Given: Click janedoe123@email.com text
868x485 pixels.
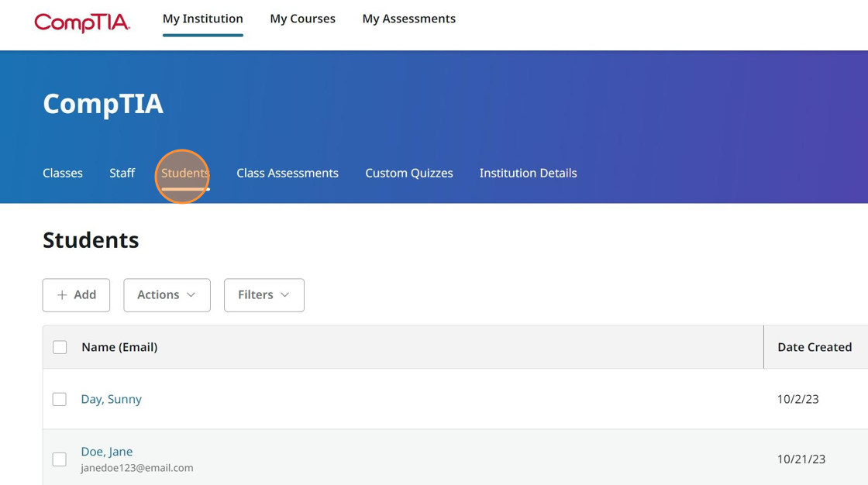Looking at the screenshot, I should point(137,468).
